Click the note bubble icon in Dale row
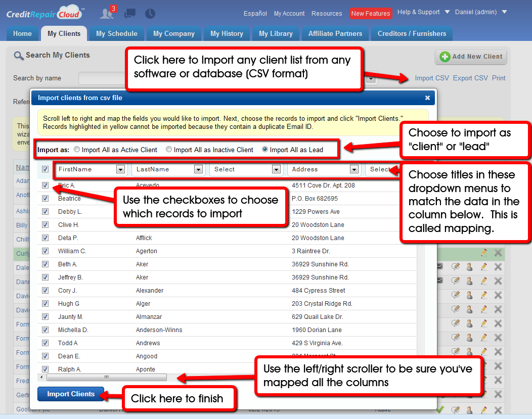532x419 pixels. 455,267
